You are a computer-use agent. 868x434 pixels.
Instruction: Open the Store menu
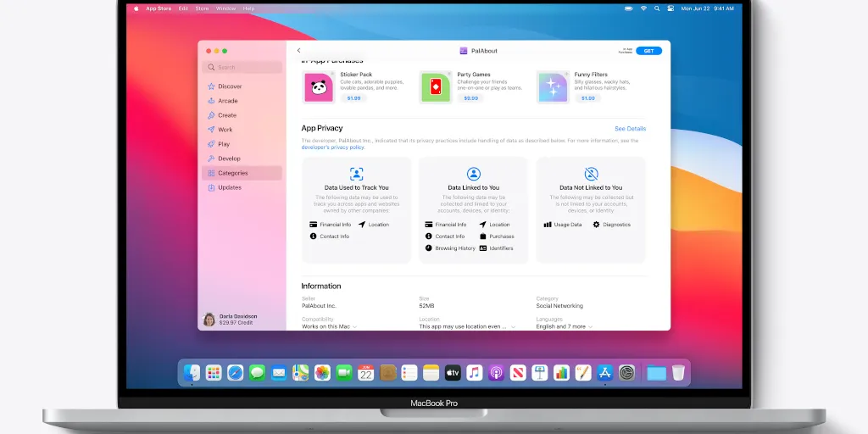202,8
